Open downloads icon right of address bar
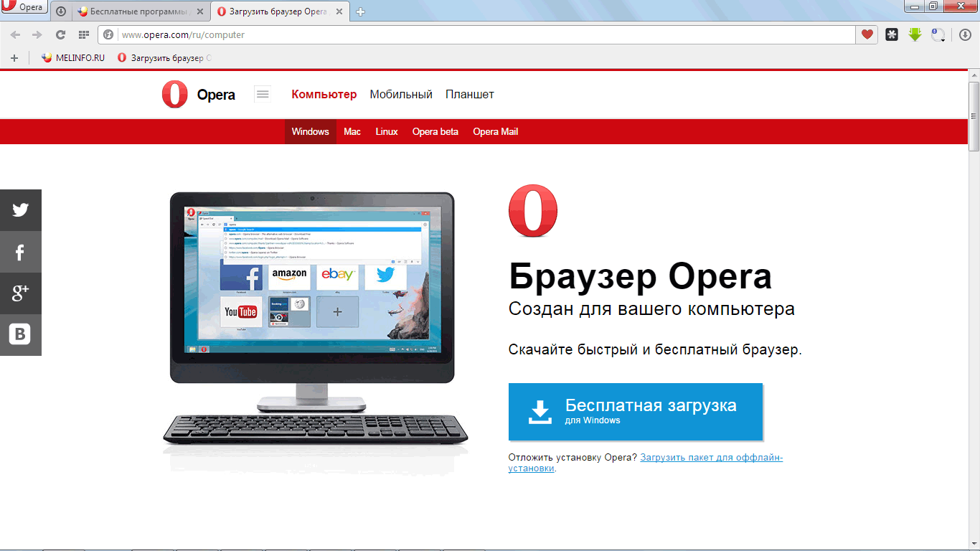980x551 pixels. 965,34
